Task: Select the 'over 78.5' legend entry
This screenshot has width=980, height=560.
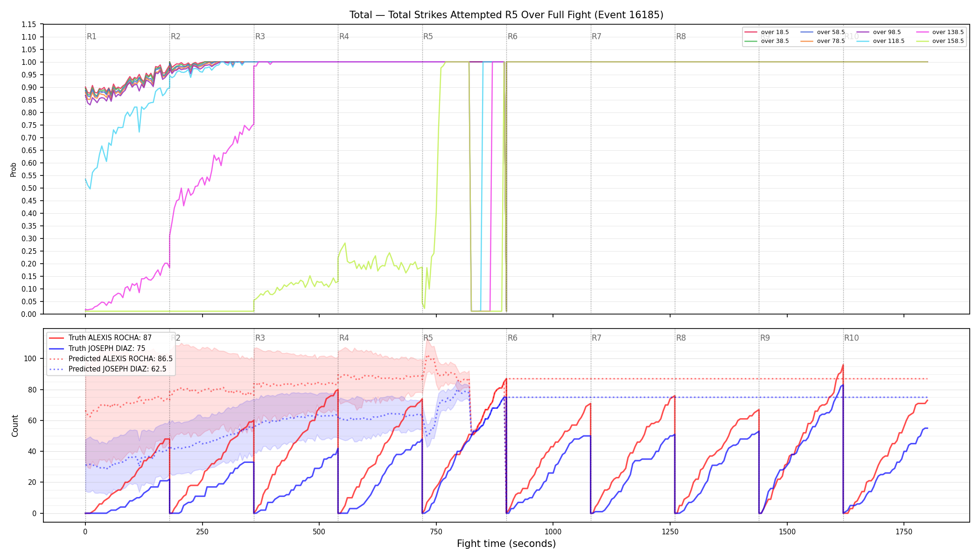Action: 823,41
